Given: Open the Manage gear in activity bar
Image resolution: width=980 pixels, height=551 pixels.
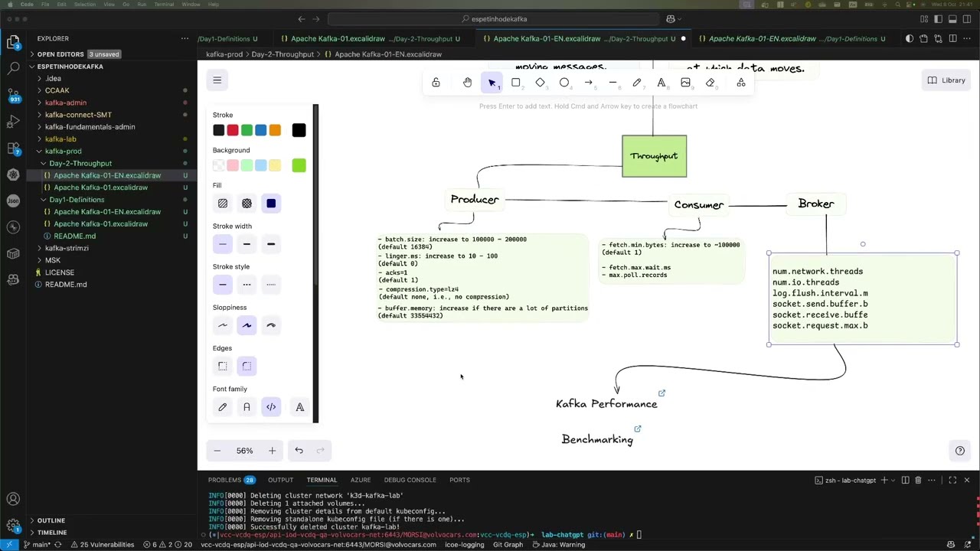Looking at the screenshot, I should [x=13, y=527].
